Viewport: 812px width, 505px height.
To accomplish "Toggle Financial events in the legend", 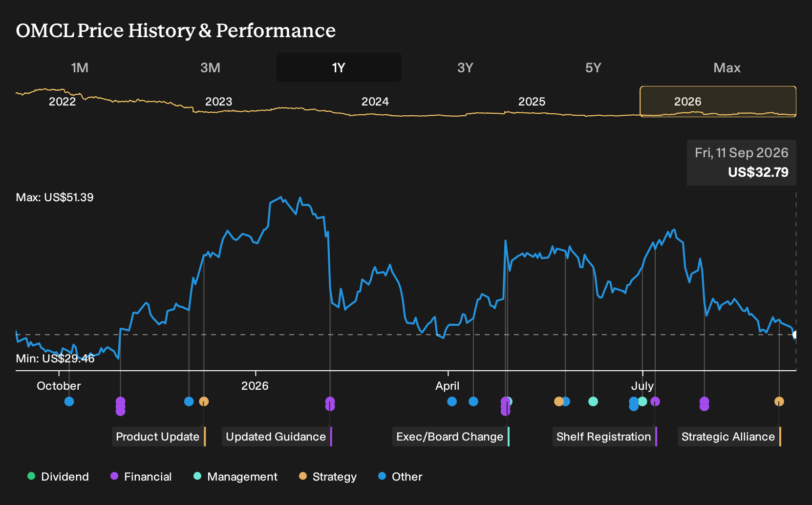I will tap(141, 477).
